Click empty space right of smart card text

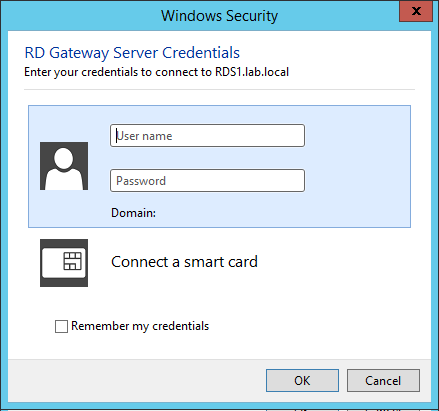(333, 263)
